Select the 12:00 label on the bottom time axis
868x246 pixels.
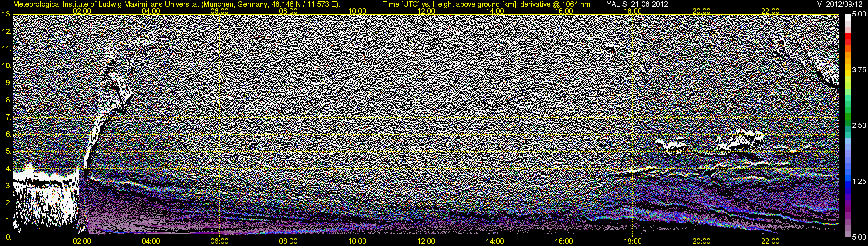426,241
